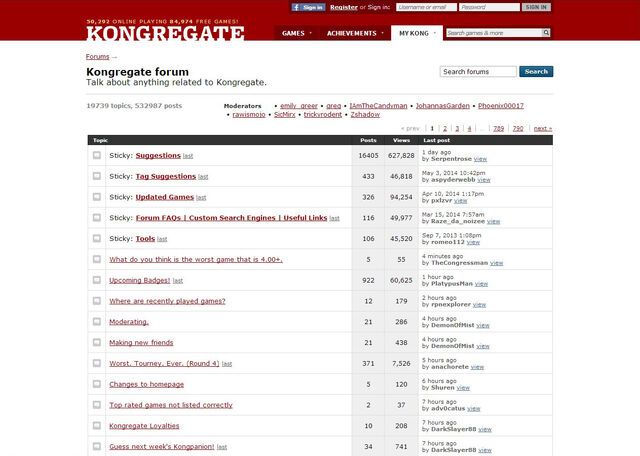640x456 pixels.
Task: Click the Sign In button
Action: click(536, 7)
